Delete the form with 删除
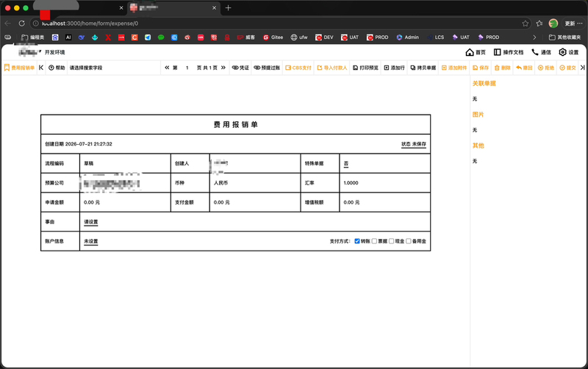 [x=503, y=68]
